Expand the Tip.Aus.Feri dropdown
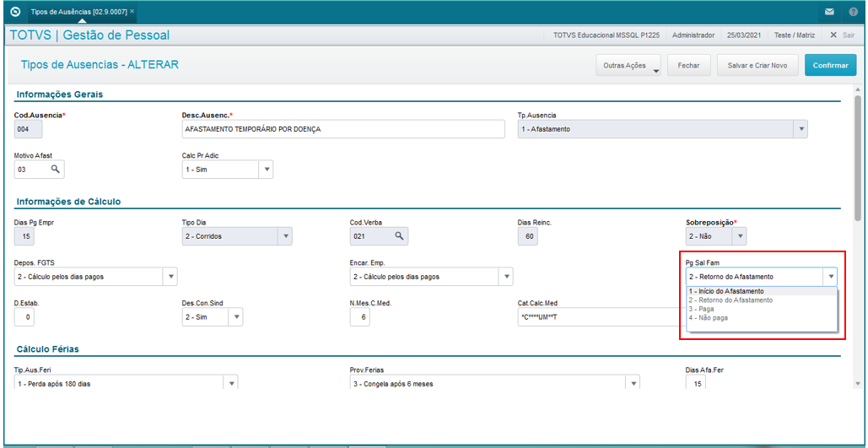This screenshot has height=448, width=868. coord(231,383)
